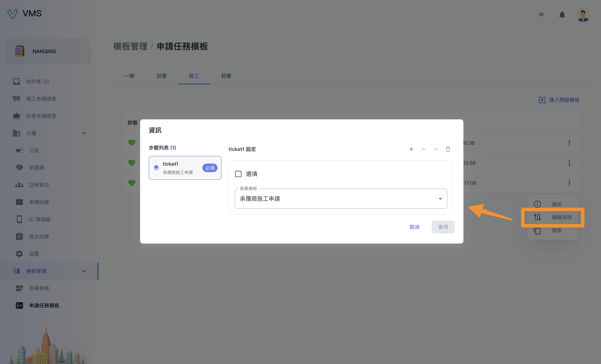Open 表單模板 page
Viewport: 601px width, 364px height.
tap(49, 288)
